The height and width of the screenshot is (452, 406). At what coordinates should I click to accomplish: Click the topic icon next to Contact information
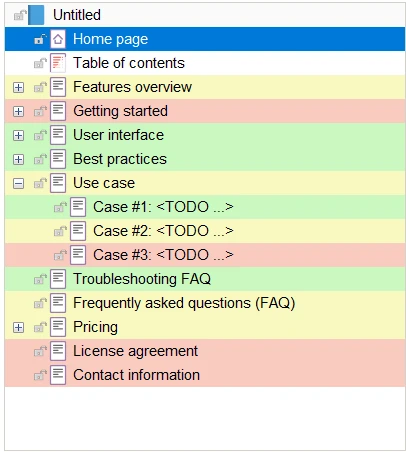point(58,375)
